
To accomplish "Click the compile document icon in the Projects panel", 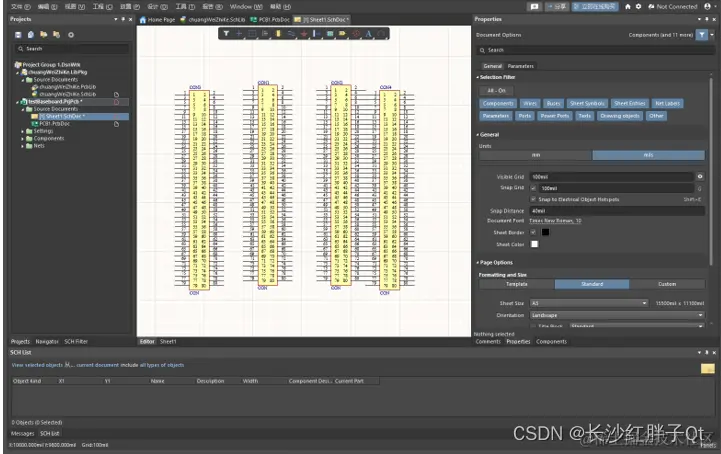I will click(31, 35).
